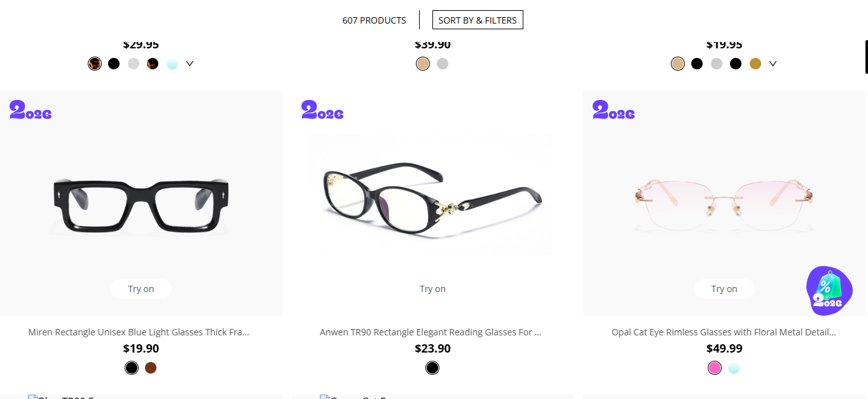Try on the Miren Rectangle glasses
This screenshot has height=399, width=868.
point(141,288)
